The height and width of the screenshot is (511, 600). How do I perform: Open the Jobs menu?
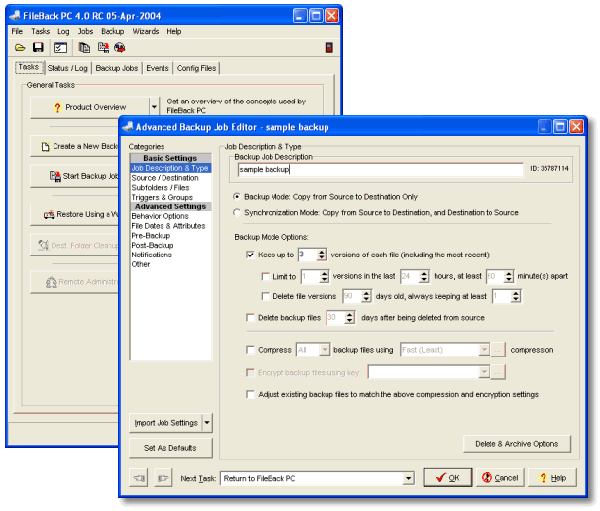point(85,31)
